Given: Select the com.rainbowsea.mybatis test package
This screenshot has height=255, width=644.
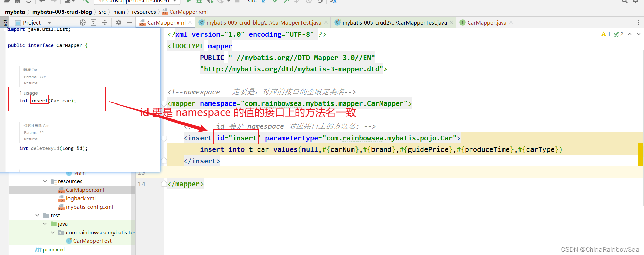Looking at the screenshot, I should pyautogui.click(x=100, y=232).
